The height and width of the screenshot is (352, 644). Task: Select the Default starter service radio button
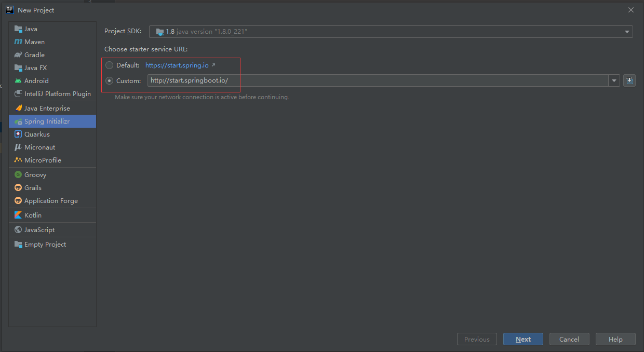click(x=109, y=65)
